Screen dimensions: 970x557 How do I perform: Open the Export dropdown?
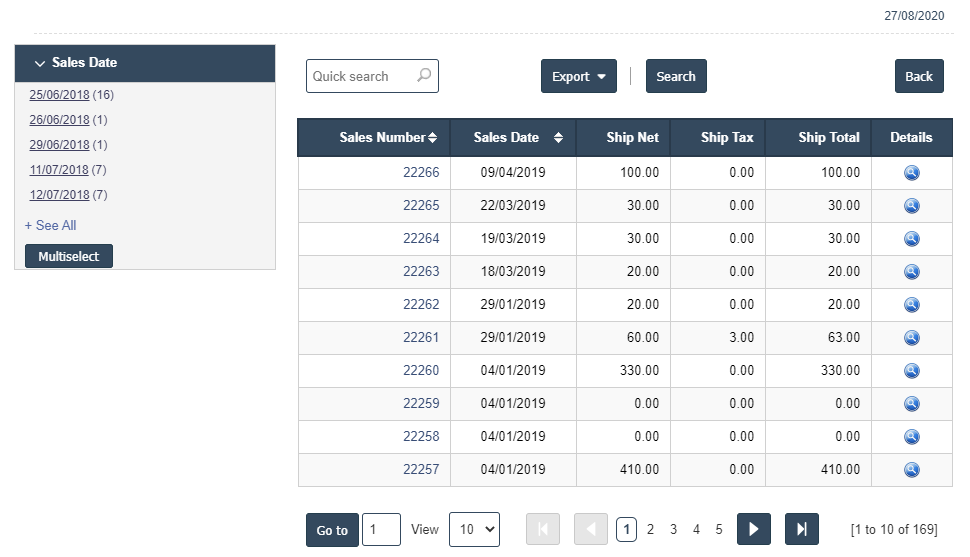coord(578,77)
